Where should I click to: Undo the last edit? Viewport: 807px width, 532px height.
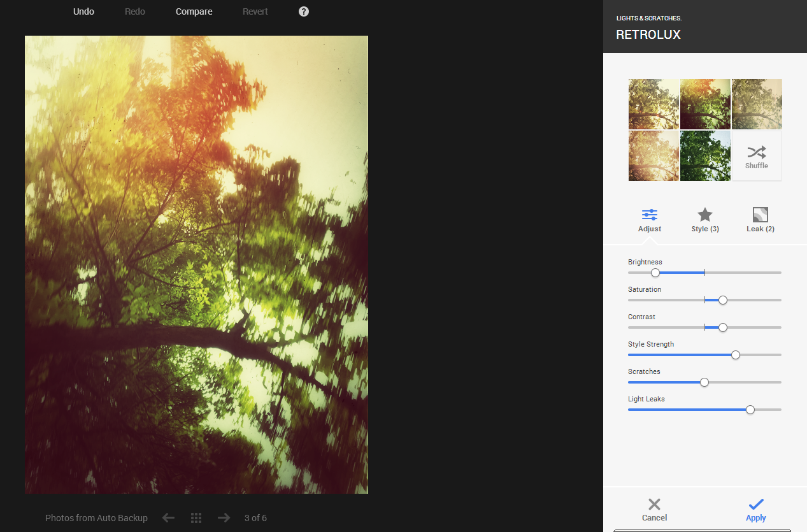(83, 11)
